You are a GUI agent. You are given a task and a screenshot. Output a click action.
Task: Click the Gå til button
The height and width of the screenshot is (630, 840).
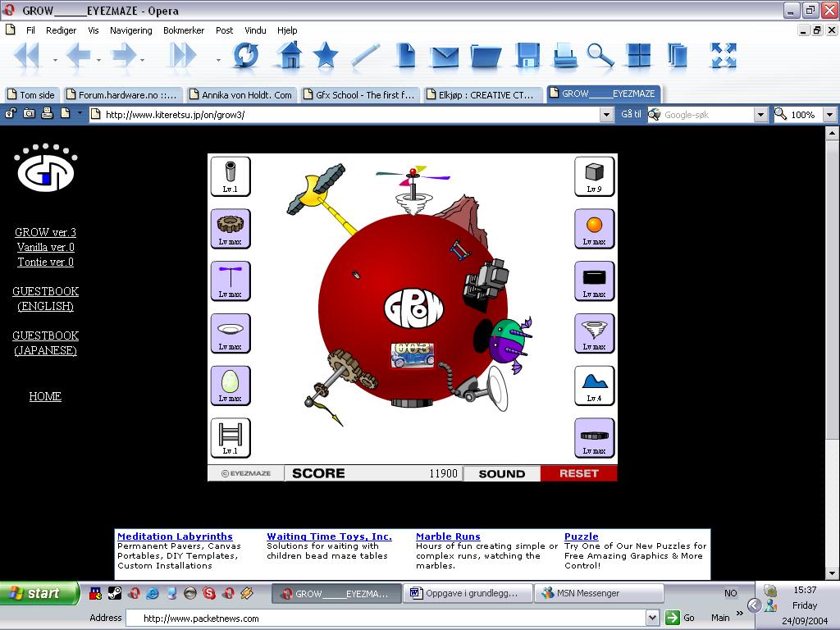tap(631, 114)
